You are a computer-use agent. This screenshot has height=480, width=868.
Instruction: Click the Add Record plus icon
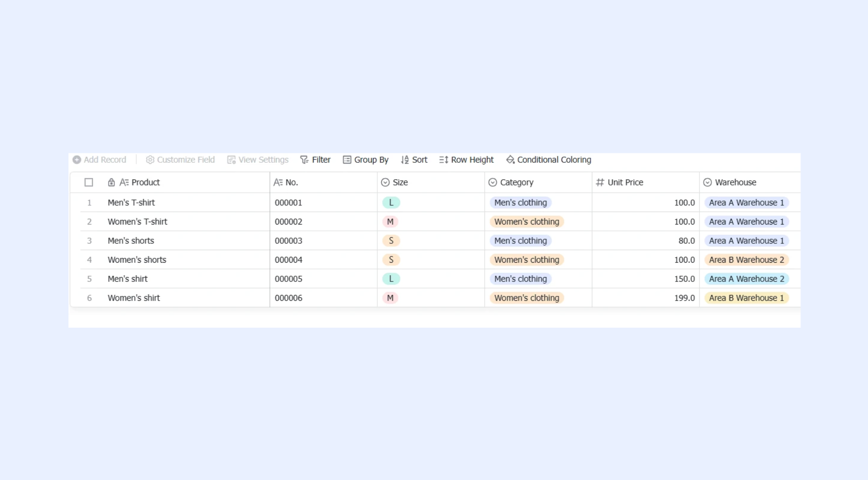click(77, 160)
